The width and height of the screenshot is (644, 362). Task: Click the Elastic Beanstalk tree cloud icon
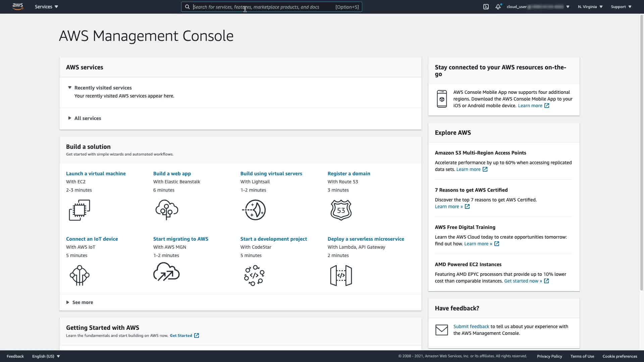coord(167,210)
